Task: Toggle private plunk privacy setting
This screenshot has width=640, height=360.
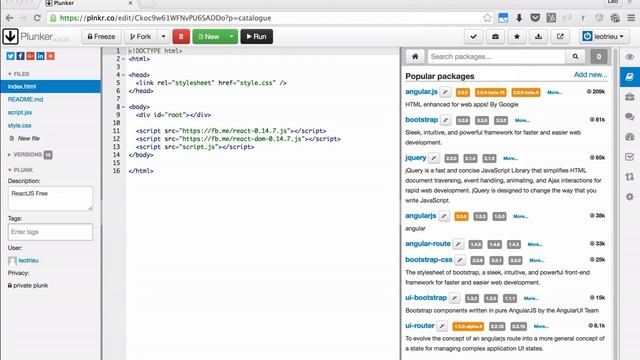Action: 28,286
